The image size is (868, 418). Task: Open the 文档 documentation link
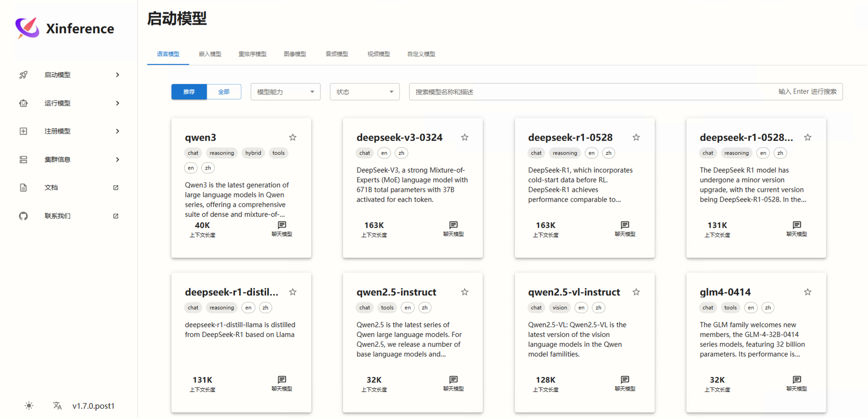[51, 187]
